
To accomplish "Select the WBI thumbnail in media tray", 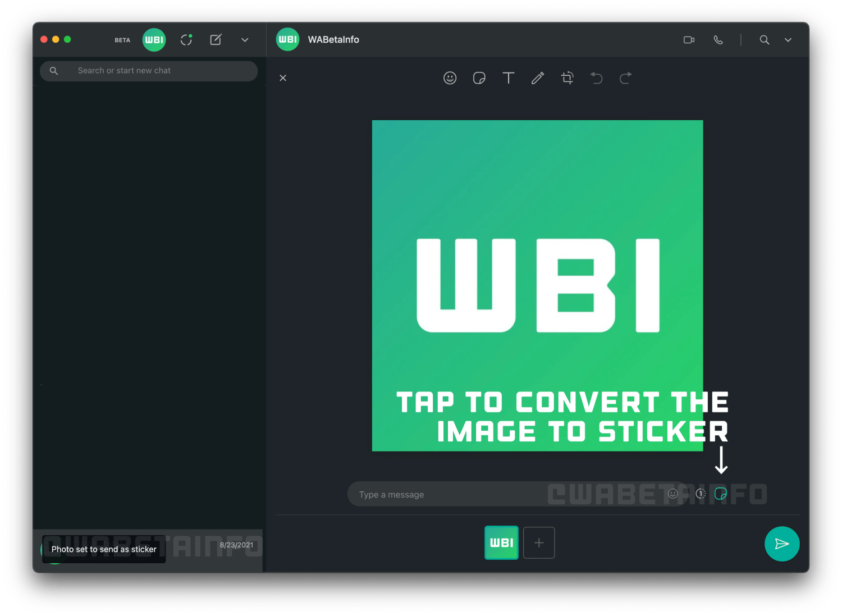I will pos(501,542).
